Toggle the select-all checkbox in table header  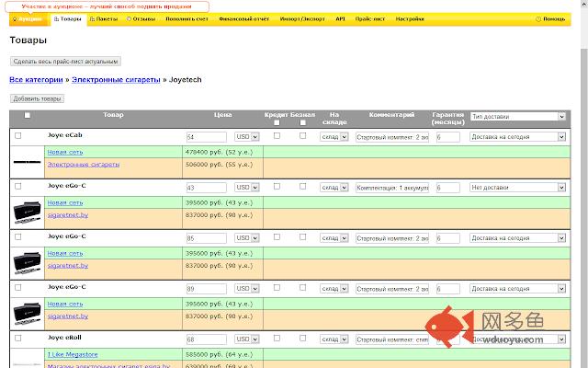(x=27, y=115)
